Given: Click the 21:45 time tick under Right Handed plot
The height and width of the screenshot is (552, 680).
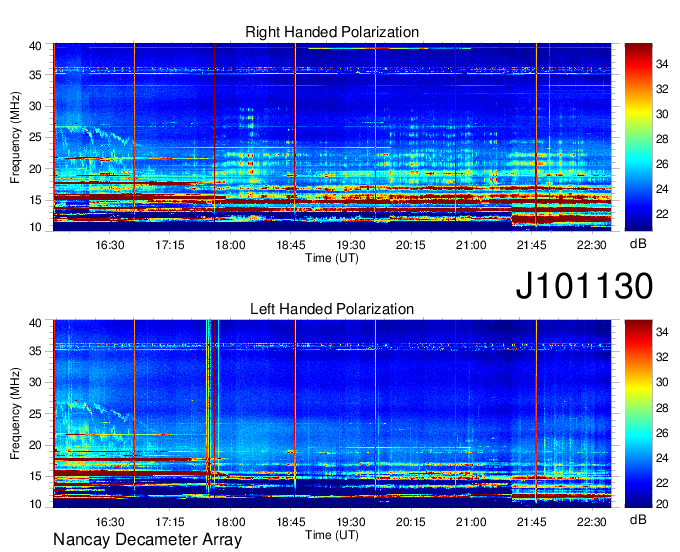Looking at the screenshot, I should pos(531,245).
